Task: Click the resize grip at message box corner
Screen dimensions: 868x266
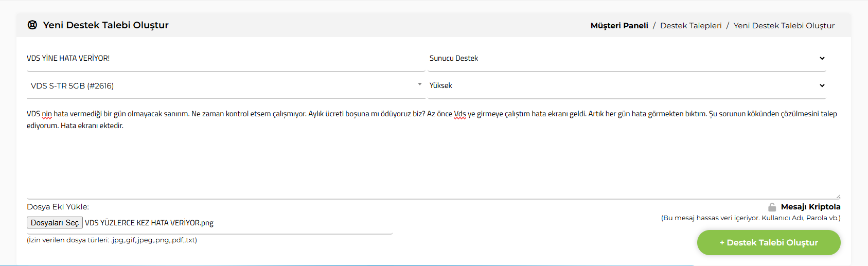Action: coord(838,196)
